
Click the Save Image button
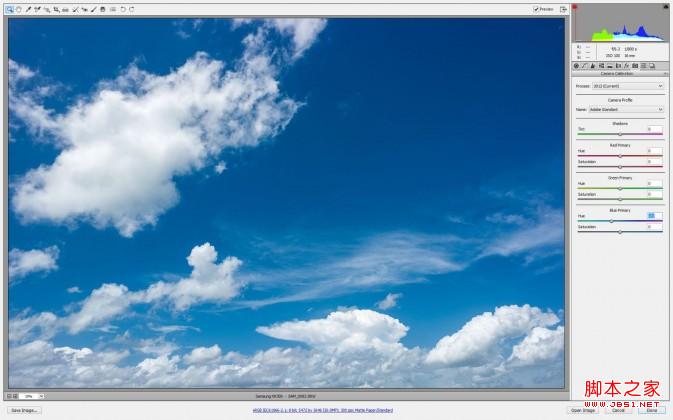click(x=24, y=411)
